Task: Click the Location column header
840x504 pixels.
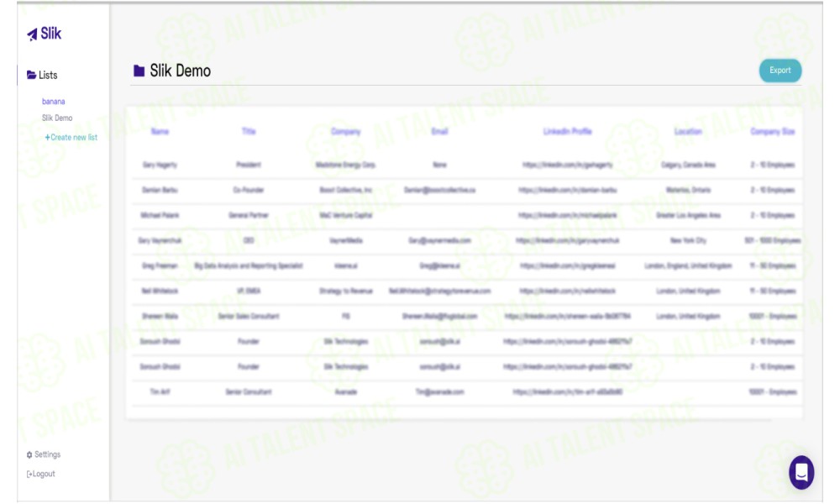Action: coord(688,131)
